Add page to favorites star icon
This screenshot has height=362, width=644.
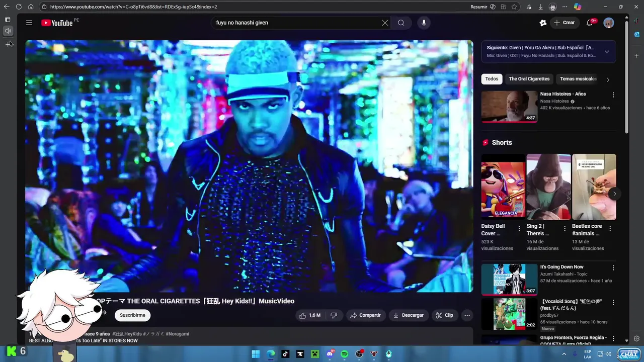pyautogui.click(x=514, y=7)
